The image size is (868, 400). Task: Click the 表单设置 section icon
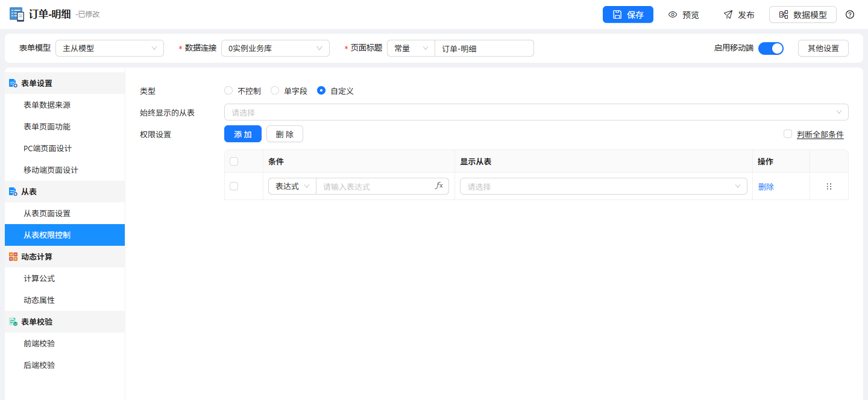[x=13, y=83]
